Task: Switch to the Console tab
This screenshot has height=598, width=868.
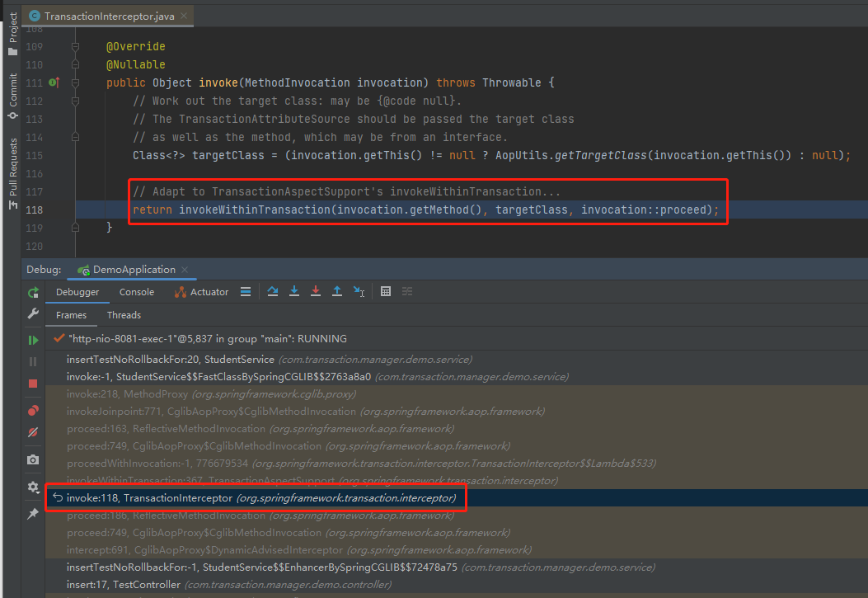Action: coord(137,292)
